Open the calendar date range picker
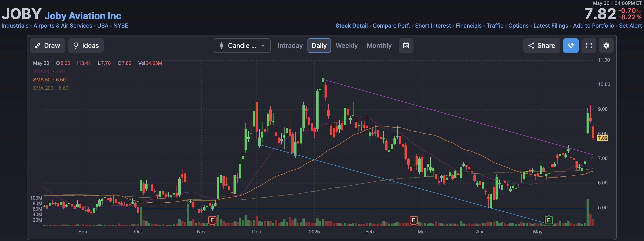 [406, 46]
